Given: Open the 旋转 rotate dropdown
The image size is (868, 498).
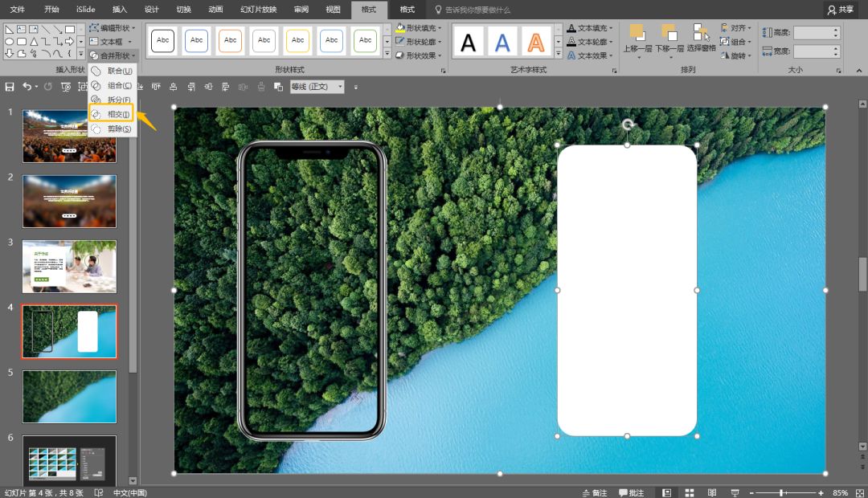Looking at the screenshot, I should click(736, 55).
